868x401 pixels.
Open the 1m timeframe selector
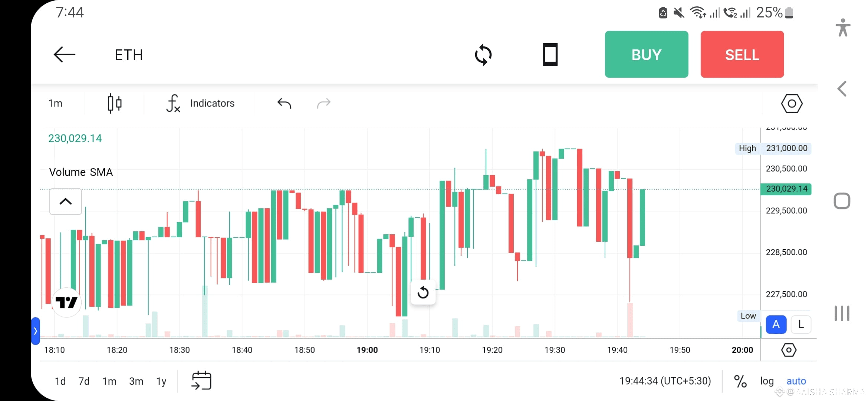point(55,103)
